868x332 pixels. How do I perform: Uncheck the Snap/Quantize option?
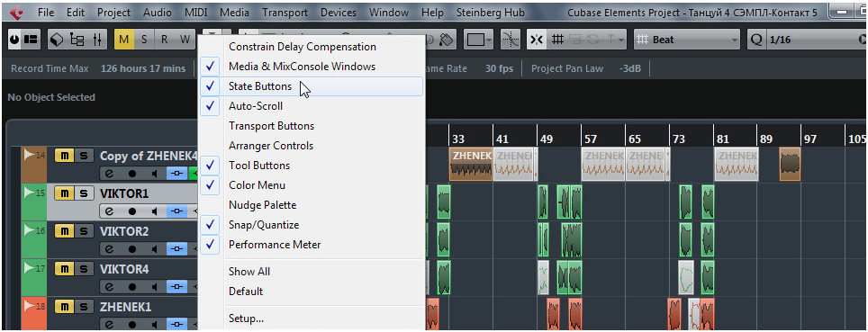click(312, 225)
